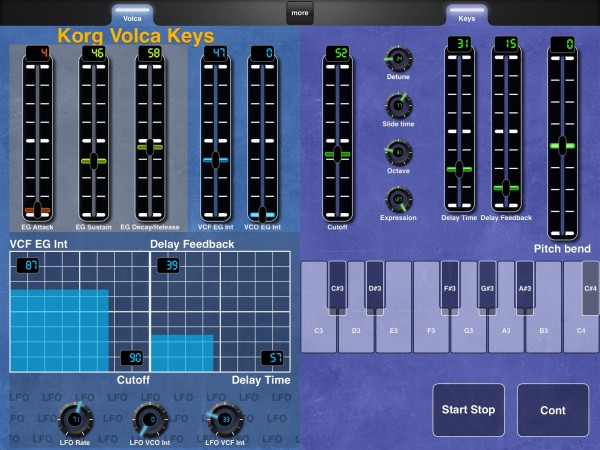Click the 90 readout in the Cutoff pad
The height and width of the screenshot is (450, 600).
coord(132,358)
